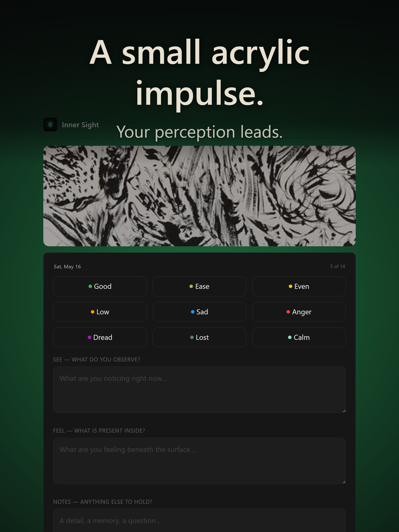Focus the 'feeling beneath the surface' text area
The width and height of the screenshot is (399, 532).
click(199, 461)
